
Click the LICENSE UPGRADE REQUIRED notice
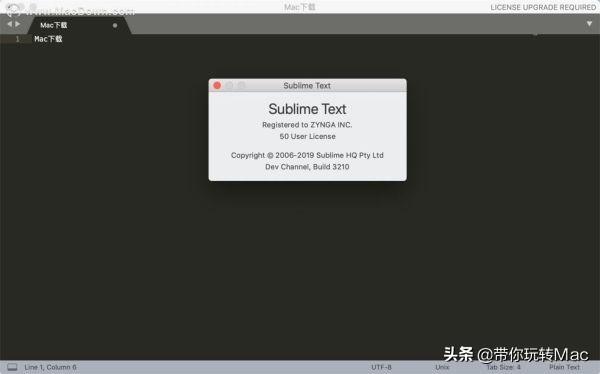543,7
